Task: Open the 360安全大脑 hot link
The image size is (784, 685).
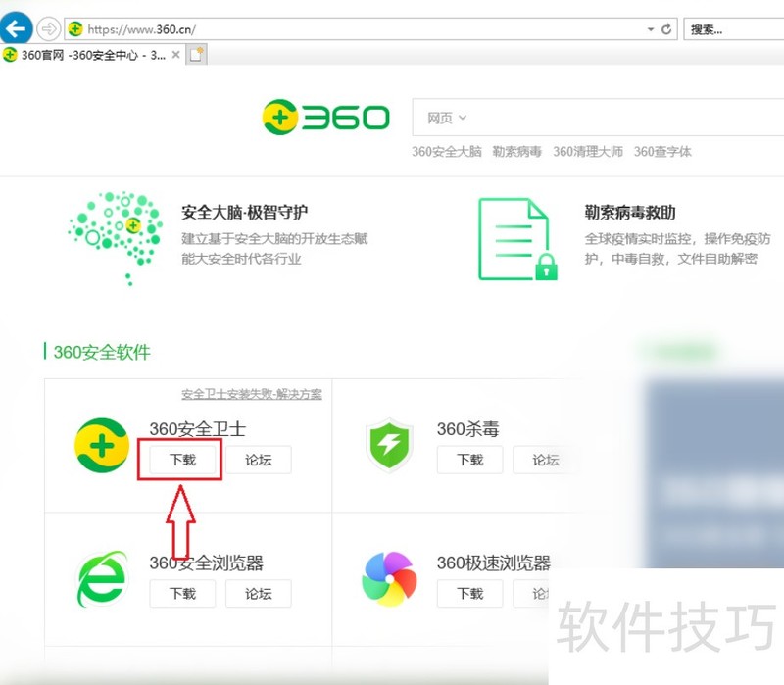Action: tap(447, 152)
